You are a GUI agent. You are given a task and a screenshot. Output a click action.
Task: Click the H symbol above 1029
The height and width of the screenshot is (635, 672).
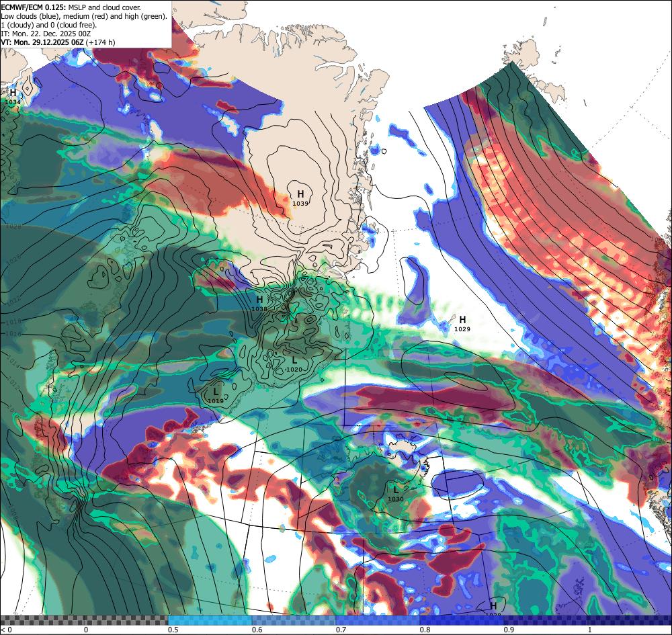point(462,320)
